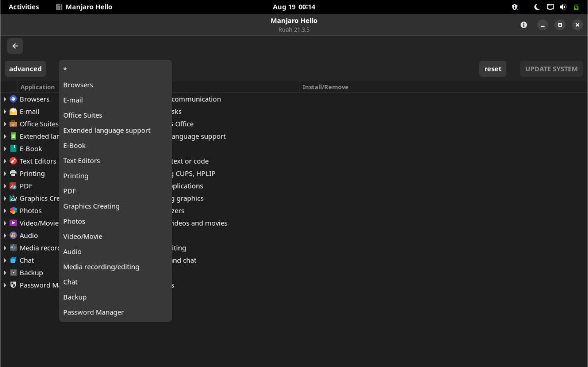This screenshot has height=367, width=588.
Task: Expand the E-Book tree row
Action: point(5,149)
